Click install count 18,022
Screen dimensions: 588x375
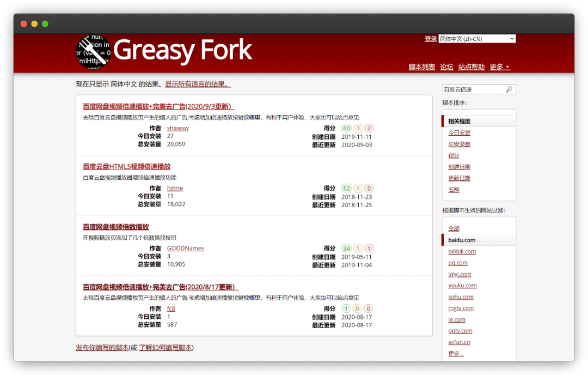pos(176,204)
